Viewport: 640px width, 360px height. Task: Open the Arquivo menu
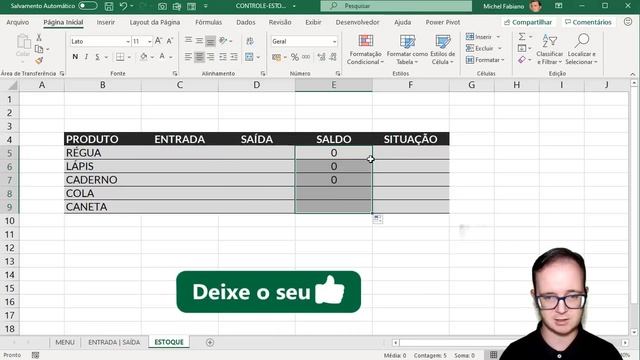click(x=18, y=22)
